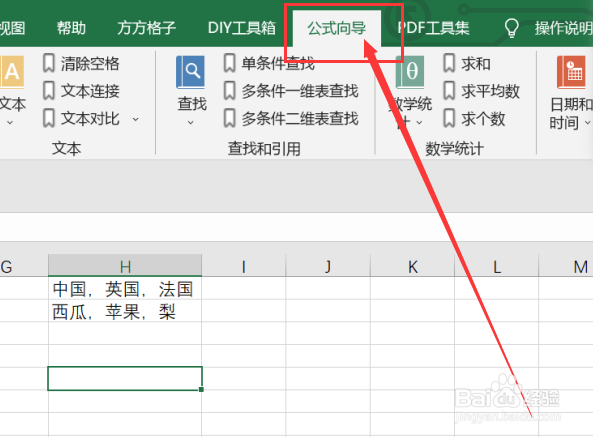Expand the 文本 button dropdown arrow
The image size is (593, 437).
[x=10, y=122]
